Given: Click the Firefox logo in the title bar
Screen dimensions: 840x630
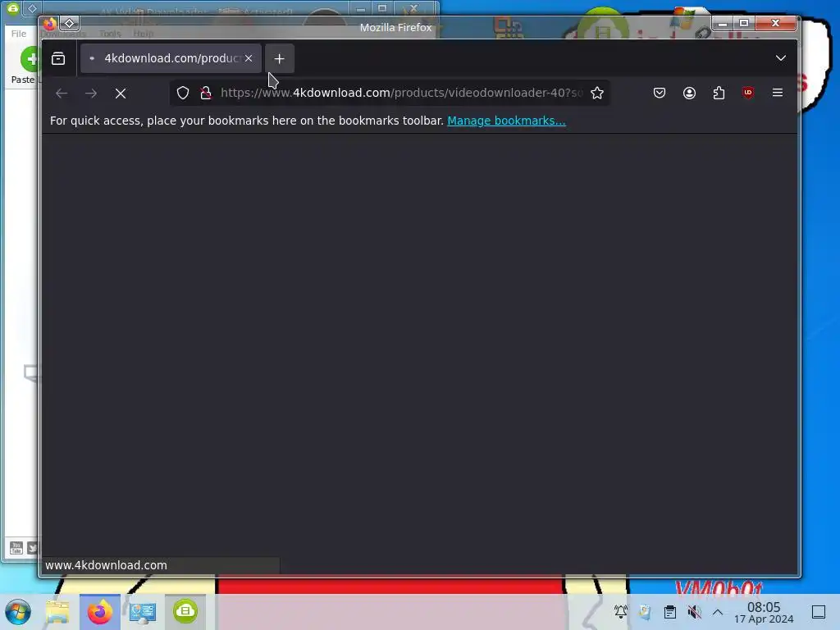Looking at the screenshot, I should [50, 24].
